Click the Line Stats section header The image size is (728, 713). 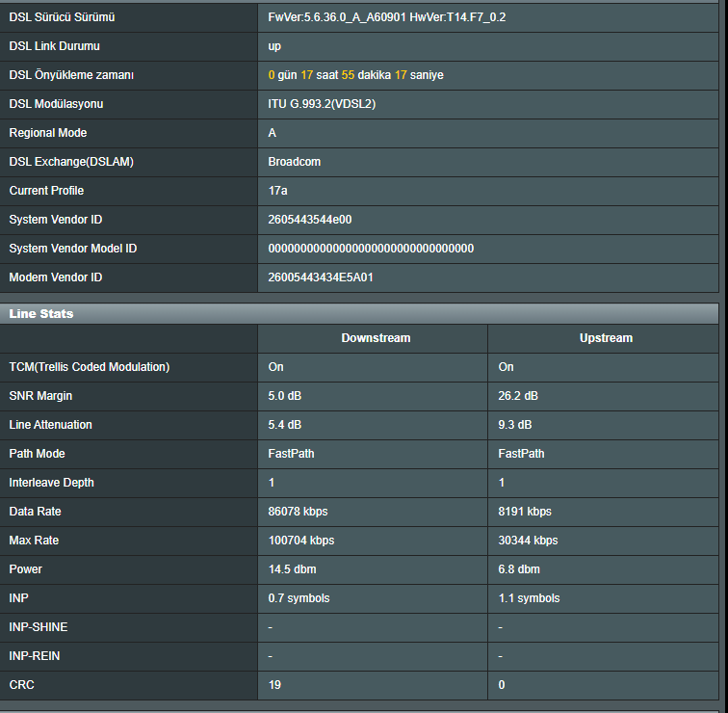41,313
